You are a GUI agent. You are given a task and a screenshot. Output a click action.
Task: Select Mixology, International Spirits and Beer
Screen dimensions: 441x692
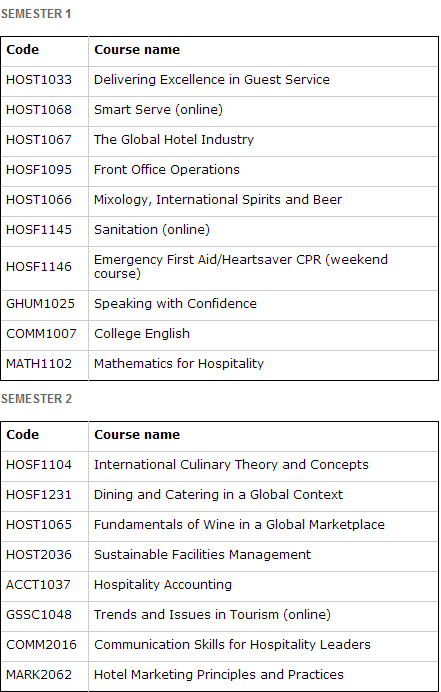pyautogui.click(x=218, y=200)
